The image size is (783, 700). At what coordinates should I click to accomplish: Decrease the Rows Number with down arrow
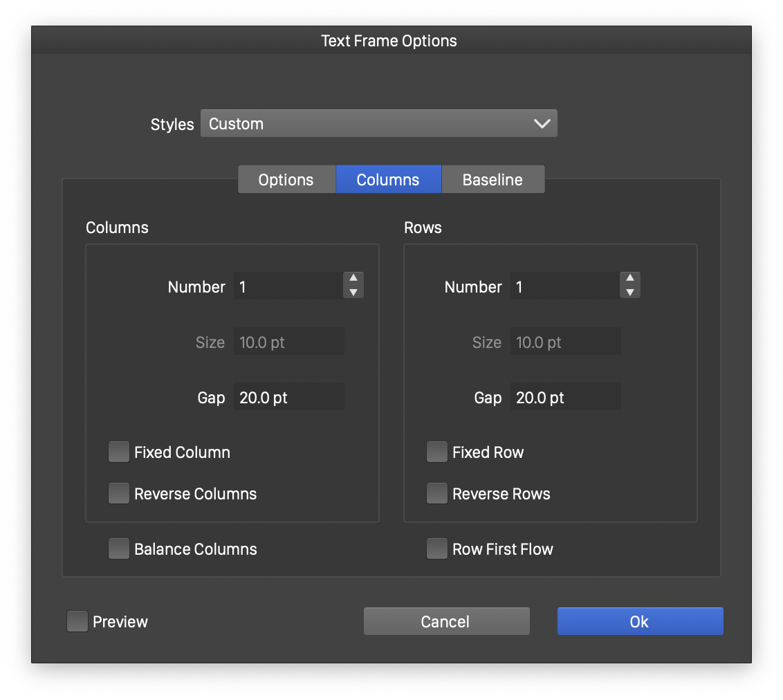point(630,293)
